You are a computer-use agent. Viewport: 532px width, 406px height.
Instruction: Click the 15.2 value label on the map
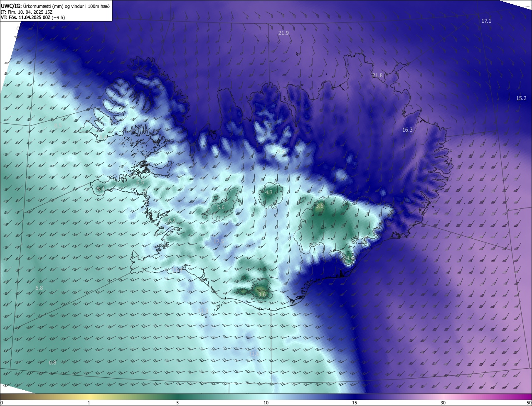coord(521,98)
